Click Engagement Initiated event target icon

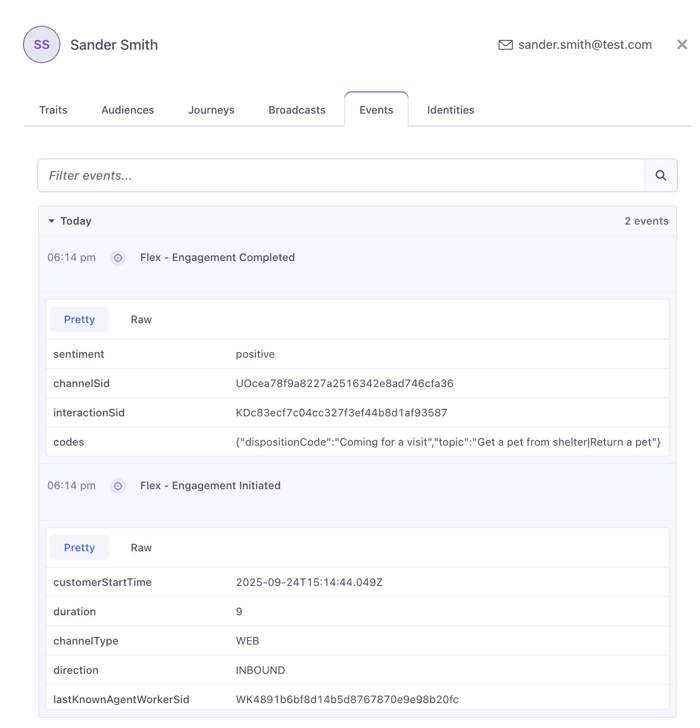pyautogui.click(x=118, y=486)
